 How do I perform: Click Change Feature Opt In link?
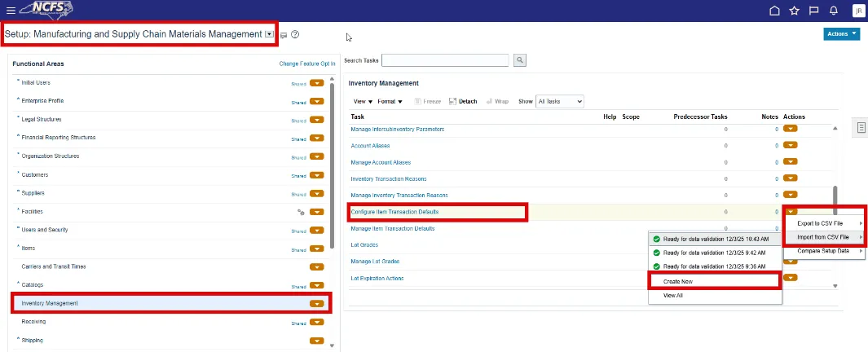coord(306,64)
